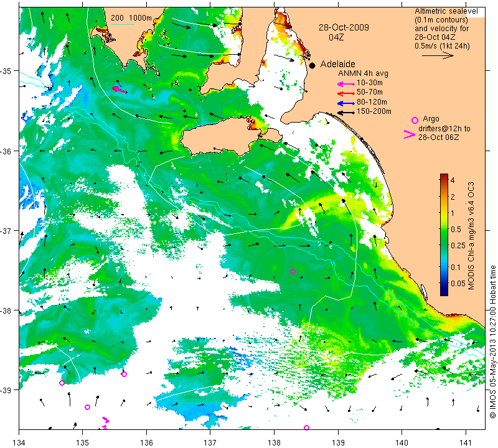
Task: Click the '200 1000m' depth contour label
Action: pos(131,18)
